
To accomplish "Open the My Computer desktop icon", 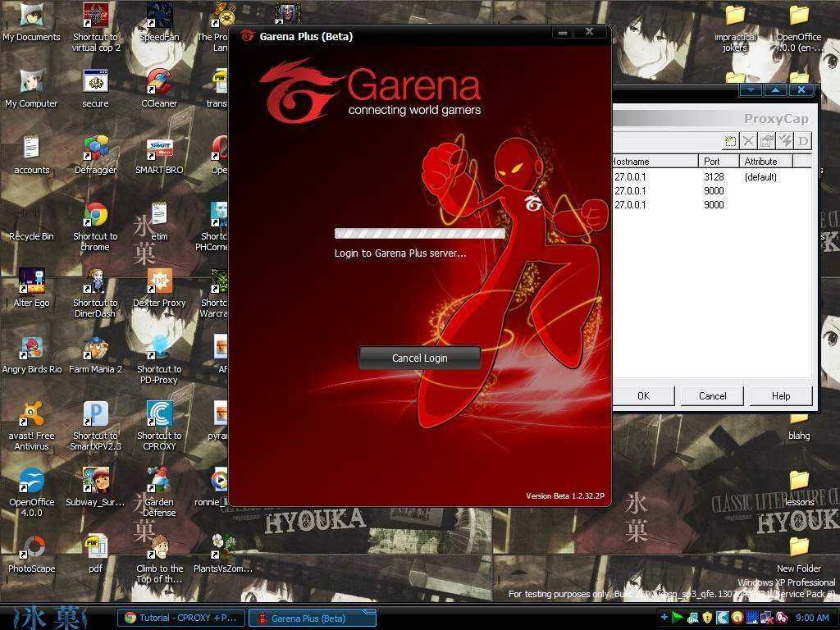I will coord(32,89).
